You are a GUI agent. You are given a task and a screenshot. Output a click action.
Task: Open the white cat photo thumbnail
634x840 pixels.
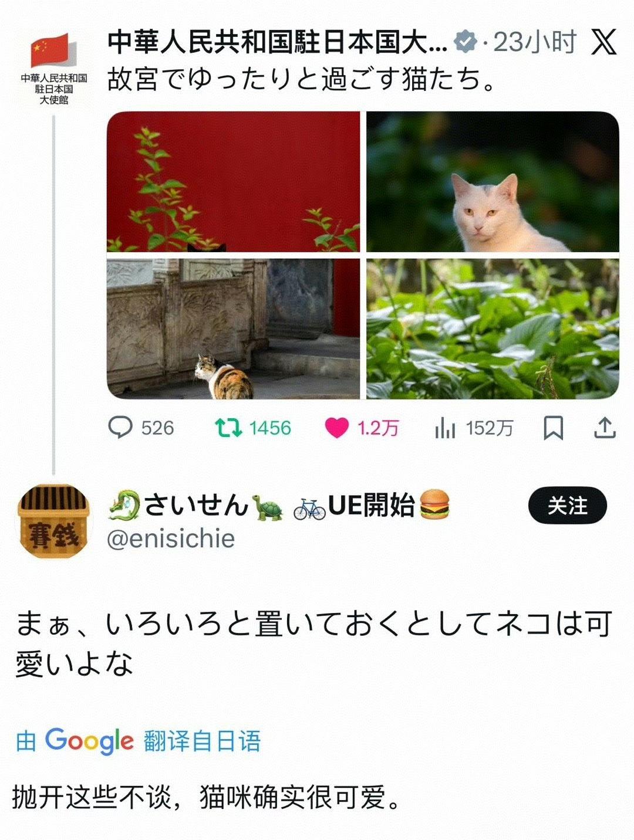493,182
